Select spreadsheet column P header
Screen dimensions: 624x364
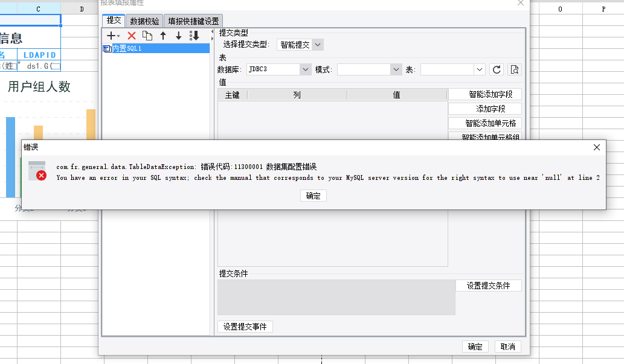(603, 8)
